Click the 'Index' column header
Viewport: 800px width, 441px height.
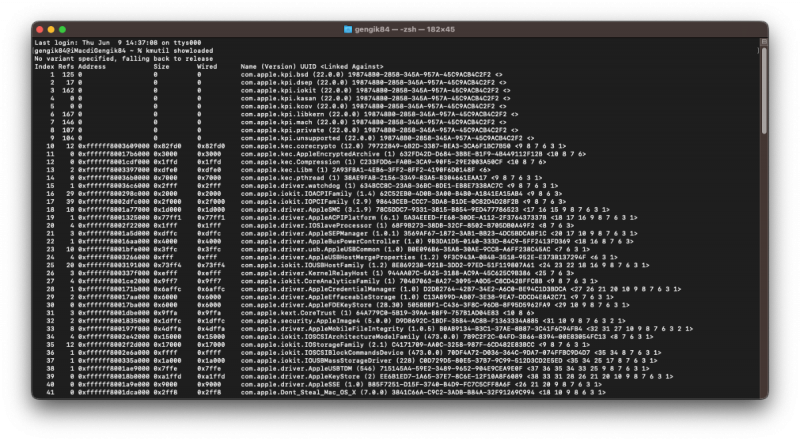coord(44,67)
